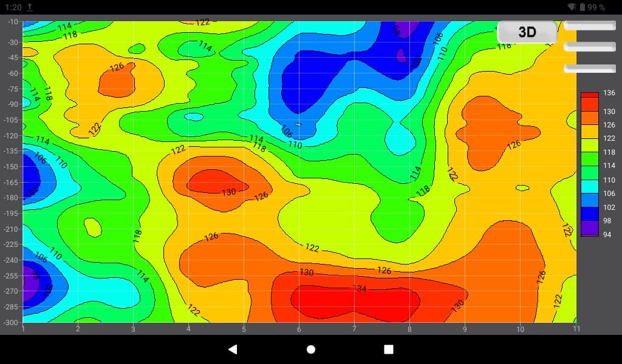Screen dimensions: 622x364
Task: Tap the middle blank bar button
Action: pos(589,47)
